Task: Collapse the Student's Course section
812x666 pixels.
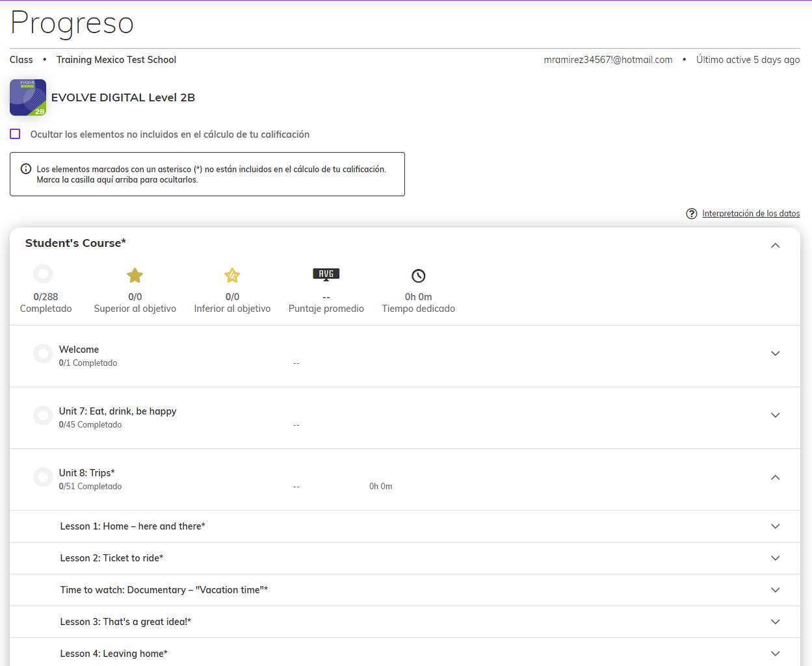Action: point(775,245)
